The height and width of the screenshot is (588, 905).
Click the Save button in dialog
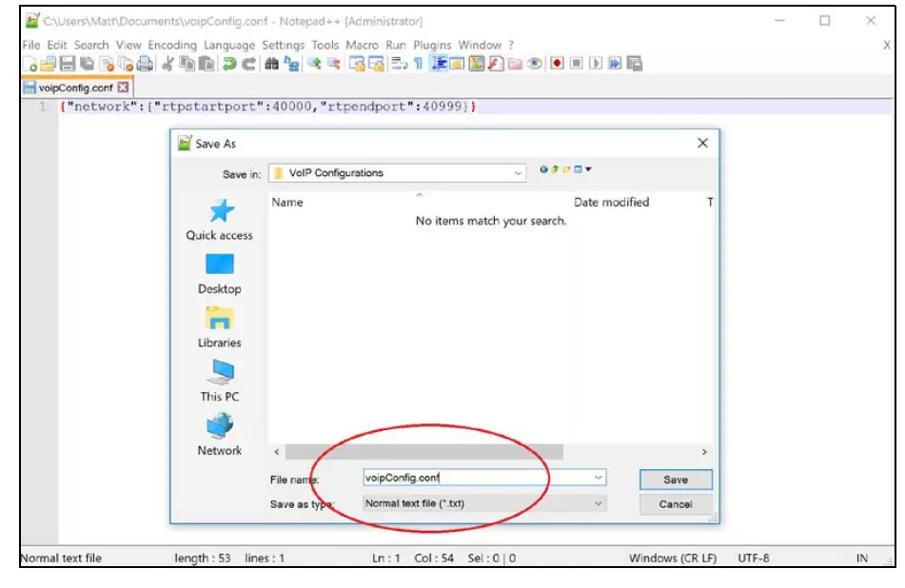click(x=676, y=480)
